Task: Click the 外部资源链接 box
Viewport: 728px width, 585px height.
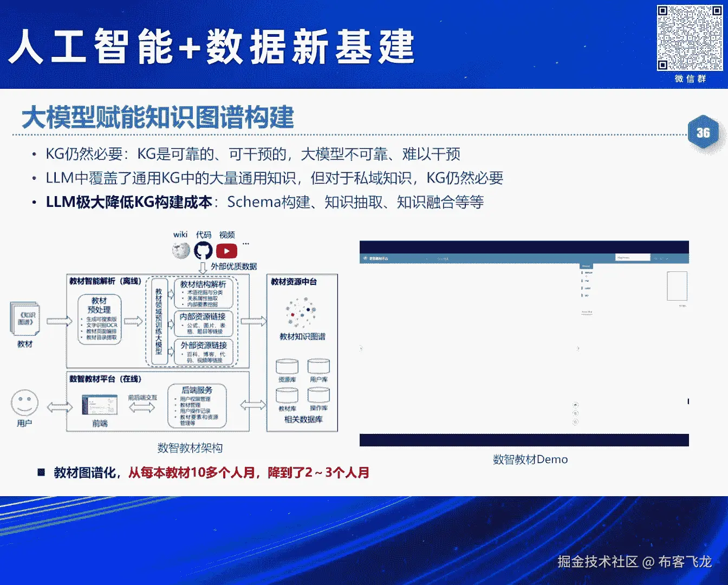Action: (x=203, y=352)
